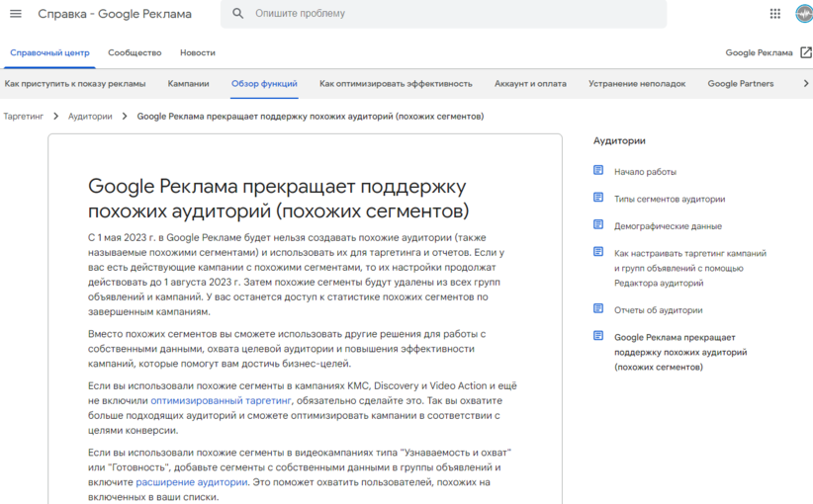Click the article icon next to Отчеты об аудитории
Viewport: 813px width, 504px height.
[x=598, y=308]
